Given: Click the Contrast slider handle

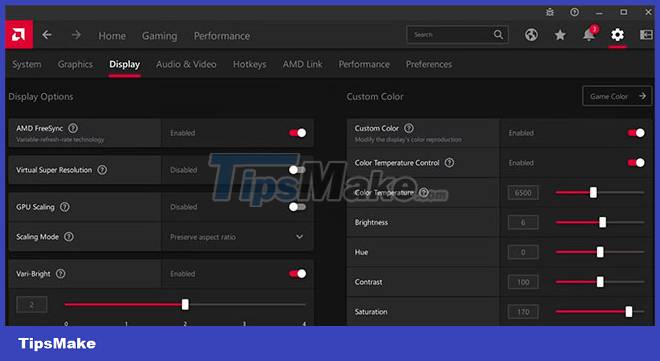Looking at the screenshot, I should tap(600, 282).
